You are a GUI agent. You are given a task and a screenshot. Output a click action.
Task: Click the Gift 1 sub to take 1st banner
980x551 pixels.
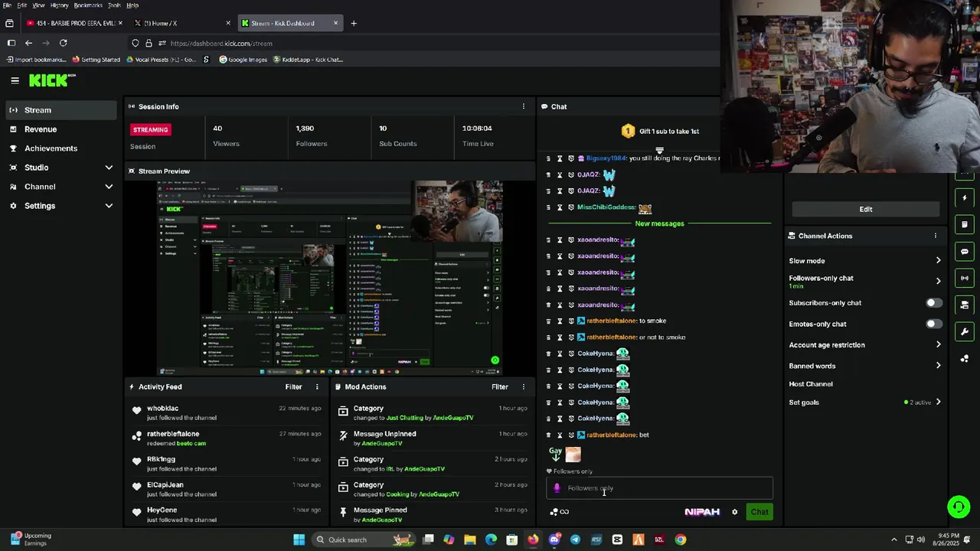(x=660, y=132)
